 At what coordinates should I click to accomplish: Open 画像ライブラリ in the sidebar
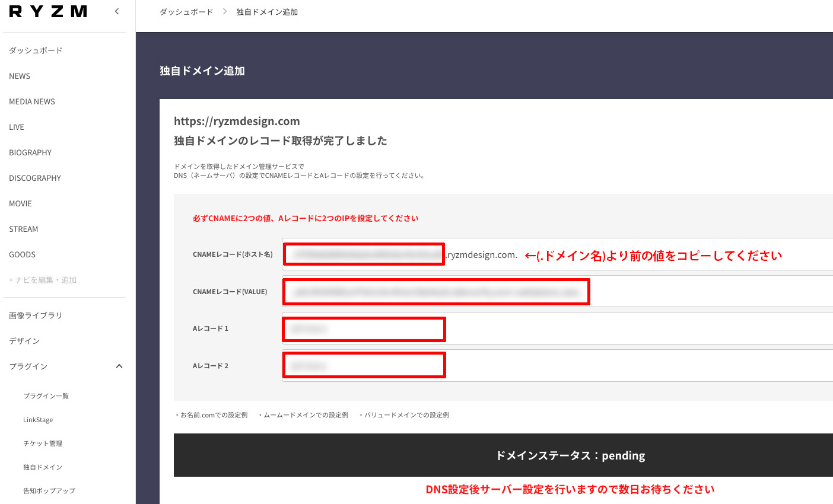coord(36,315)
